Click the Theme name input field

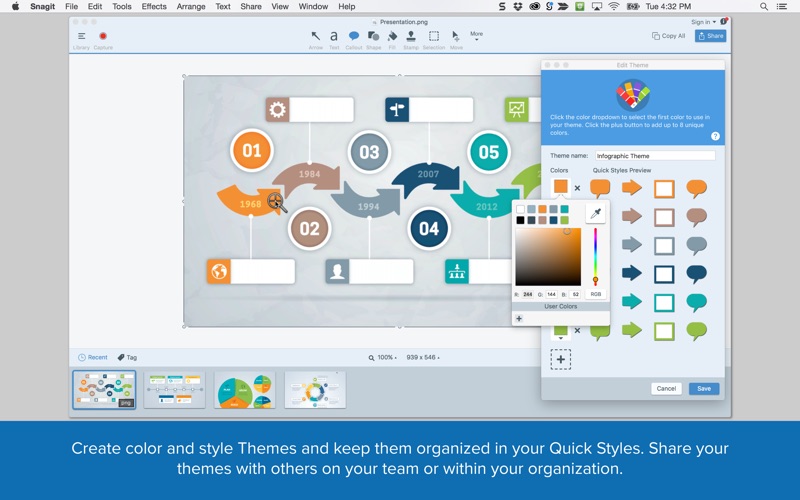coord(655,156)
